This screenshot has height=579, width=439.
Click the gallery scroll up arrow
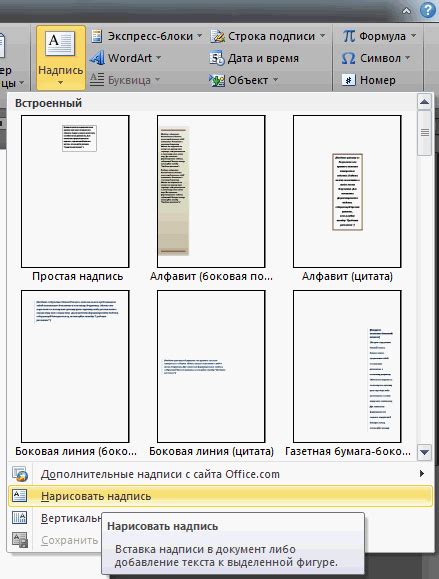pyautogui.click(x=424, y=102)
